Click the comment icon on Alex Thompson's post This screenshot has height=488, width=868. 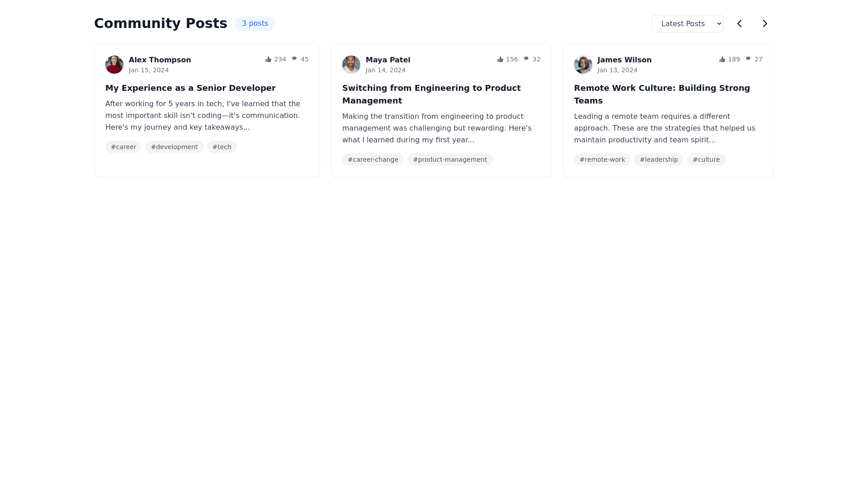pos(294,59)
